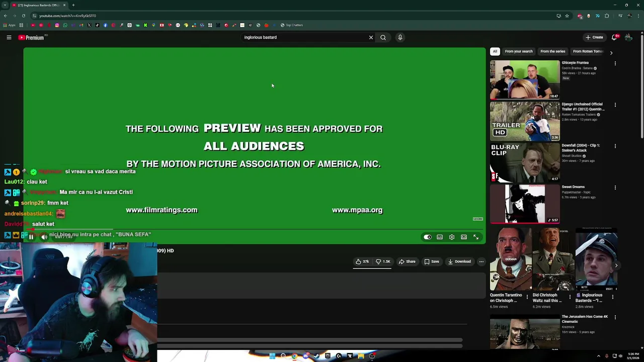644x362 pixels.
Task: Open options for Sweet Dreams video
Action: [x=615, y=187]
